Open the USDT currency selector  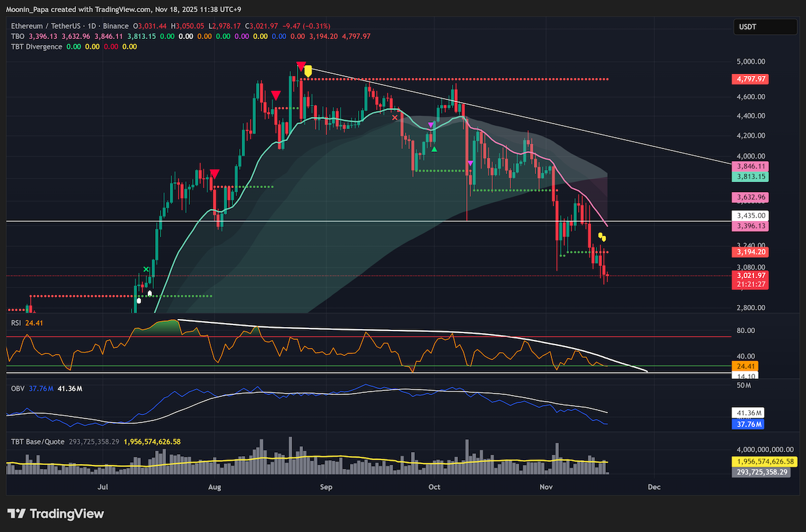point(756,28)
